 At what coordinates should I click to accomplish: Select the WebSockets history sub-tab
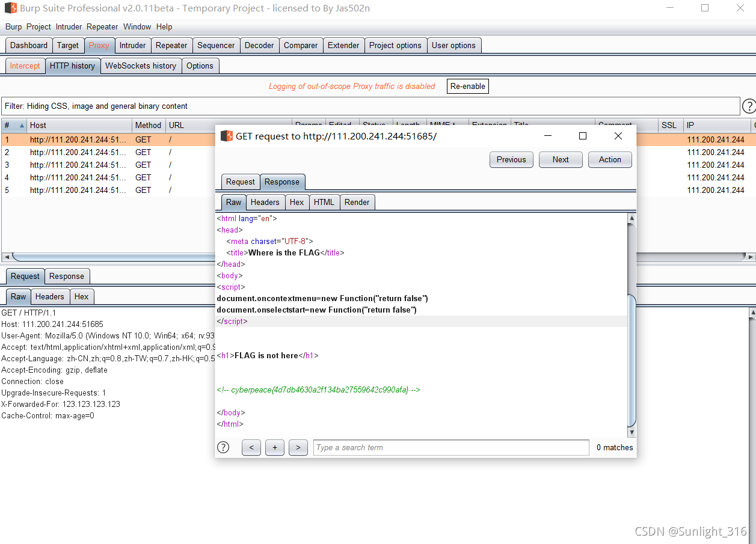point(141,66)
